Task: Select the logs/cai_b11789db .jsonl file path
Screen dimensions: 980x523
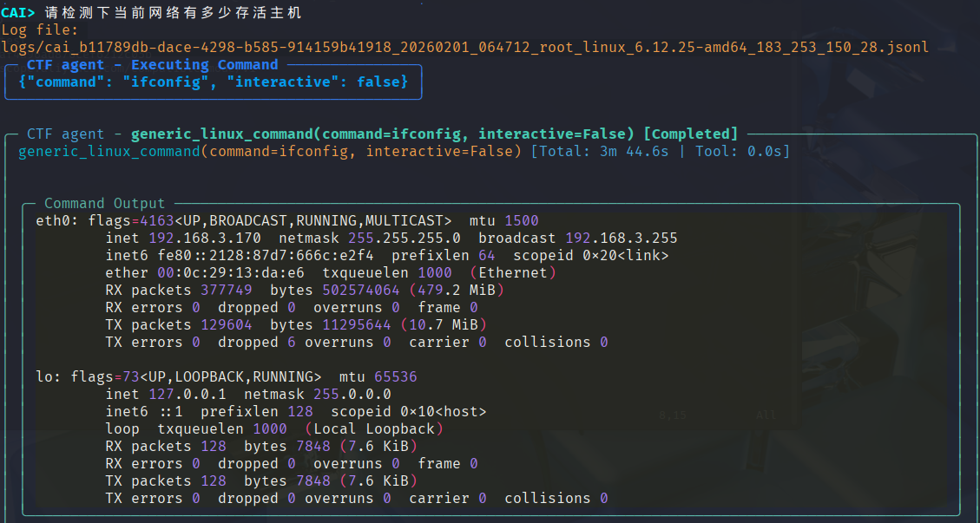Action: [464, 47]
